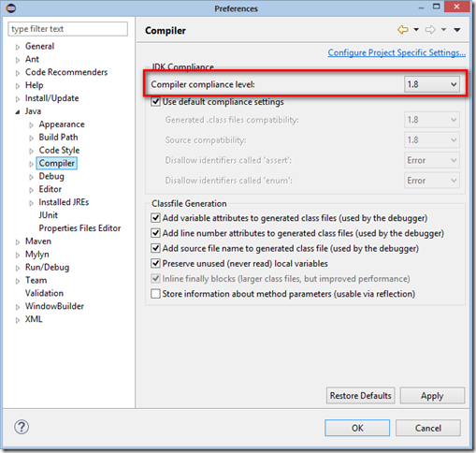Open Disallow identifiers called 'assert' dropdown
Image resolution: width=476 pixels, height=453 pixels.
pos(432,160)
